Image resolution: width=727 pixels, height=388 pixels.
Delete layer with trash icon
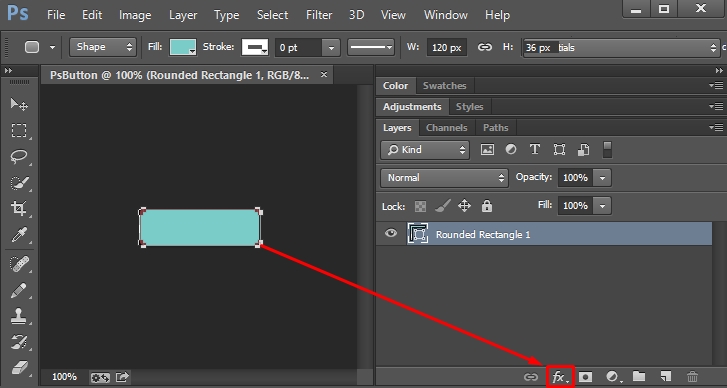click(x=692, y=376)
